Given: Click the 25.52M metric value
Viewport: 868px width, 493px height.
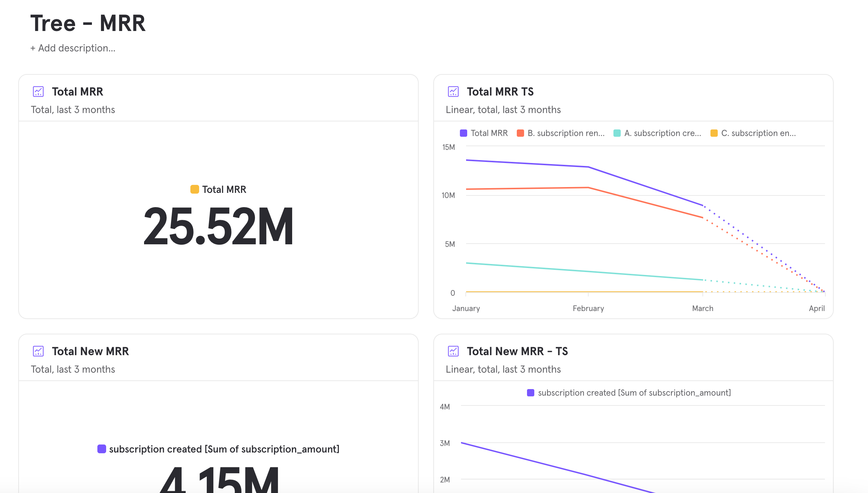Looking at the screenshot, I should point(218,226).
